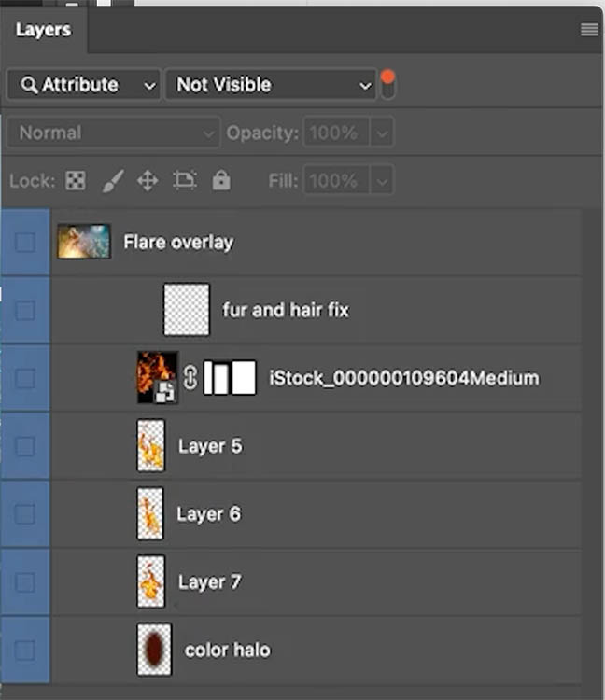Screen dimensions: 605x700
Task: Open the Attribute filter type dropdown
Action: pyautogui.click(x=84, y=85)
